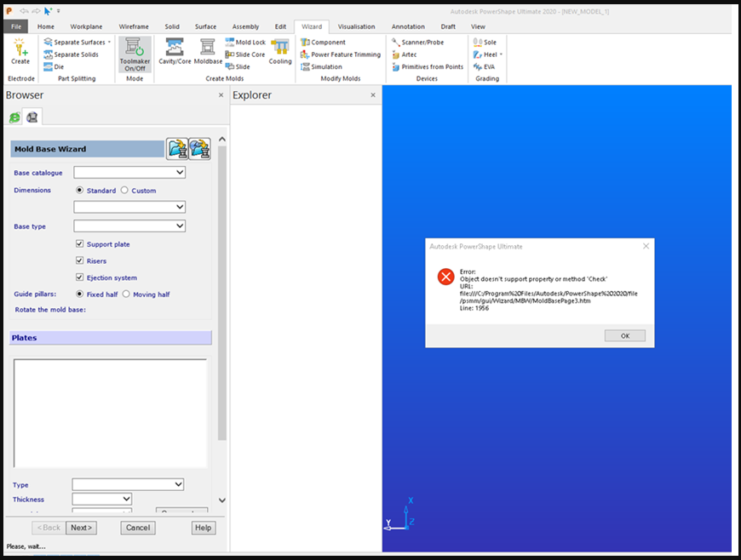741x560 pixels.
Task: Expand Separate Surfaces dropdown arrow
Action: coord(109,42)
